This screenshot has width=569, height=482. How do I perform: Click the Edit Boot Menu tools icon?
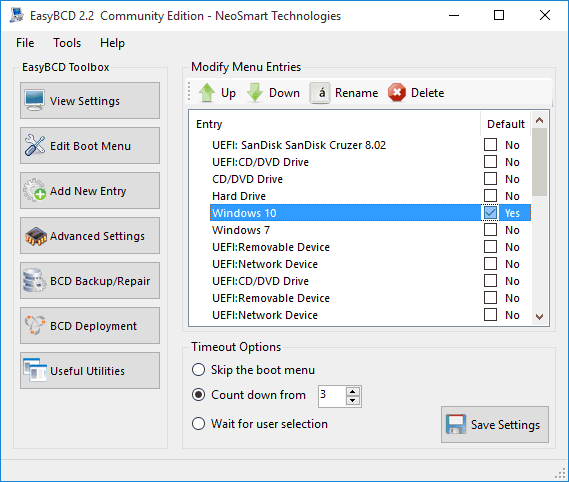pyautogui.click(x=35, y=145)
